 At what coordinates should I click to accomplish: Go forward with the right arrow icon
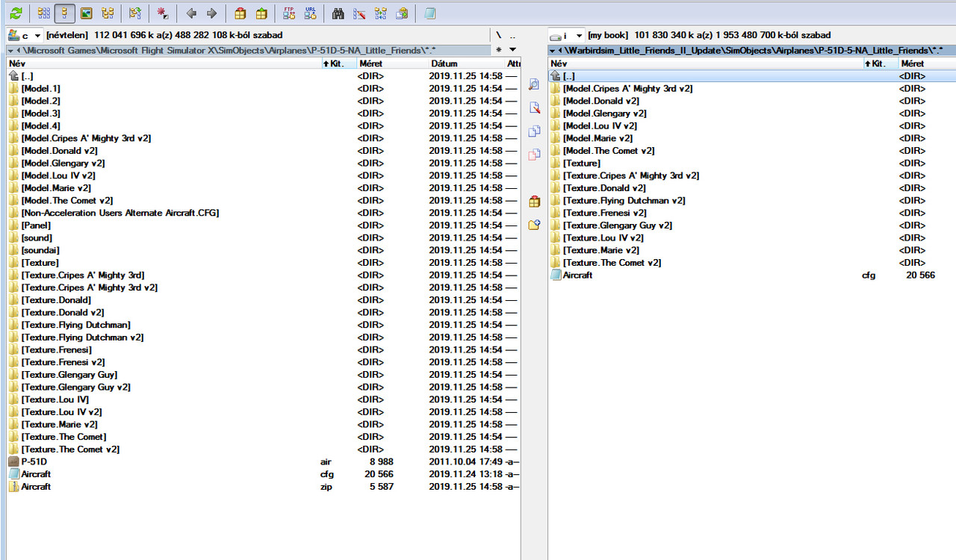click(211, 13)
